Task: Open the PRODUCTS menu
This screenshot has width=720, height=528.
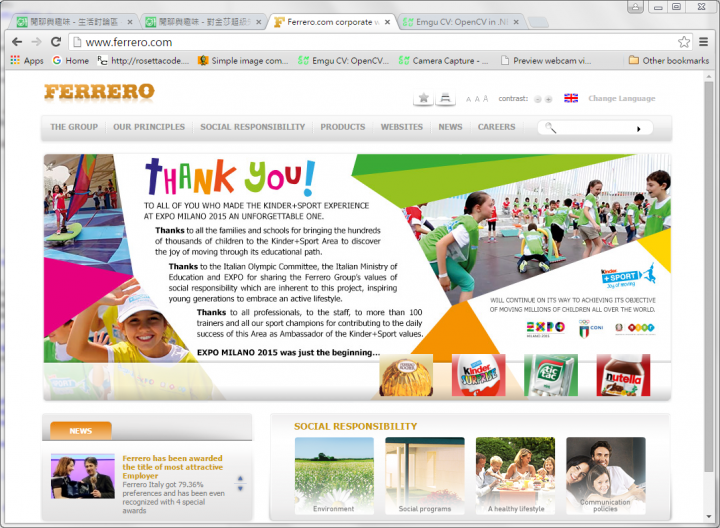Action: (x=343, y=127)
